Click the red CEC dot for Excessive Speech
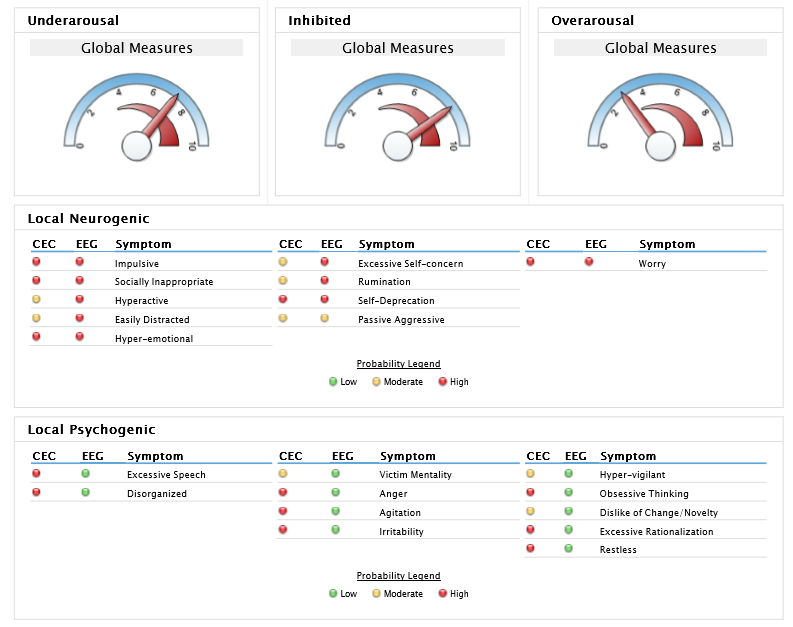Screen dimensions: 793x627 tap(36, 473)
